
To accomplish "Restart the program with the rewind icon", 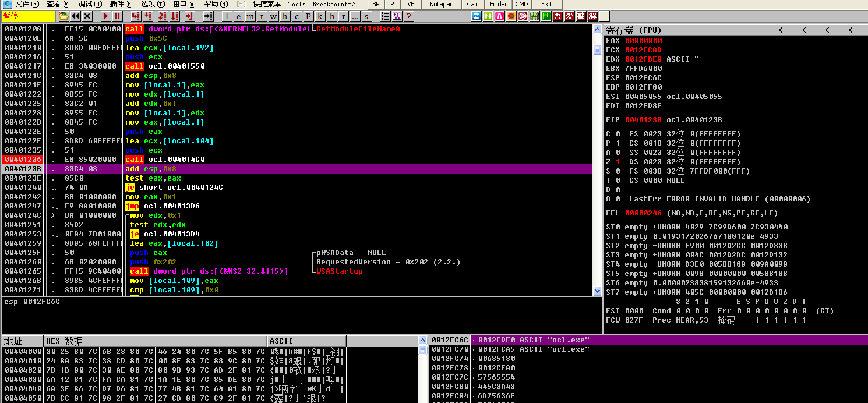I will (75, 16).
